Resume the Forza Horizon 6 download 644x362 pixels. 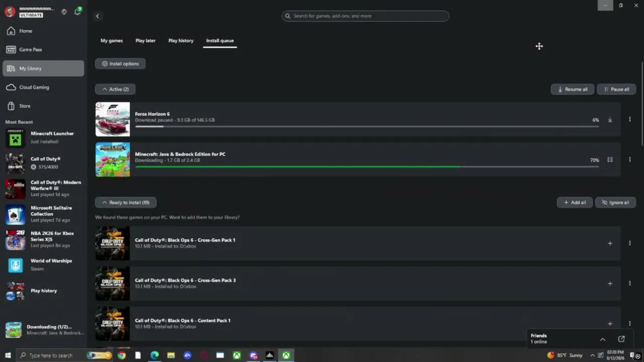[610, 120]
